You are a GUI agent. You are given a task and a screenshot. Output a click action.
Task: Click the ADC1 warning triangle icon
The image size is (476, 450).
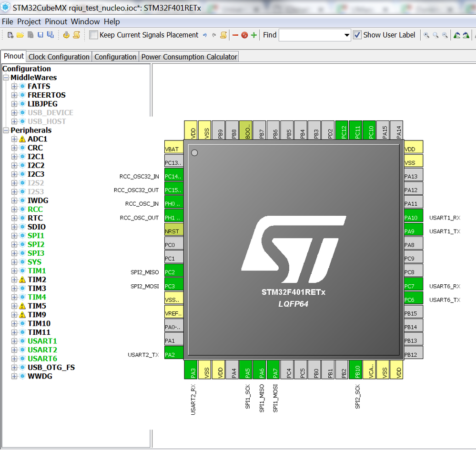[22, 139]
